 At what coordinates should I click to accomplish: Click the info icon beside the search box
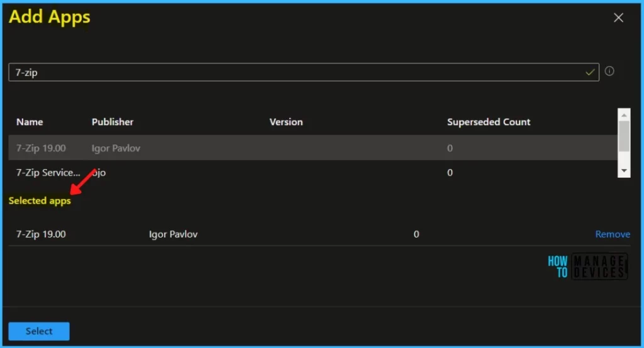point(609,71)
